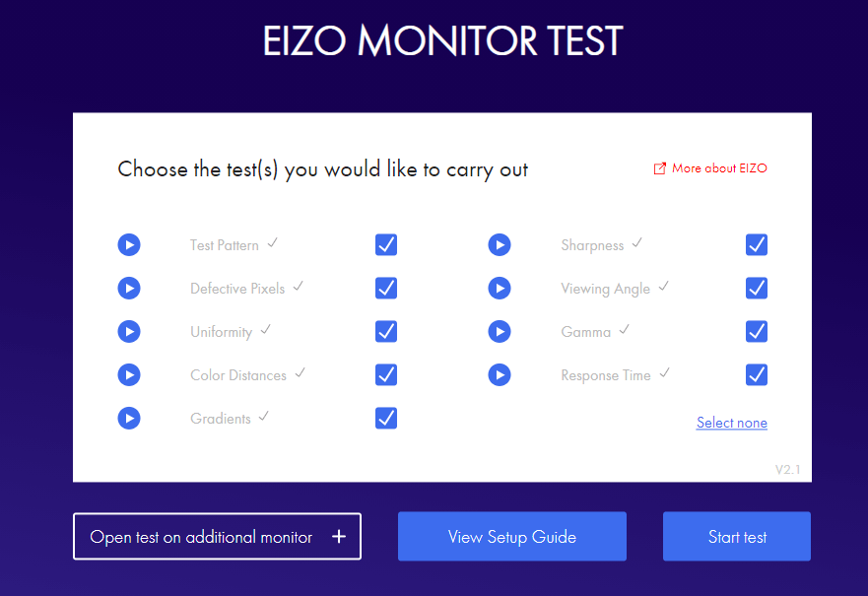The image size is (868, 596).
Task: Run the Response Time play icon
Action: click(500, 375)
